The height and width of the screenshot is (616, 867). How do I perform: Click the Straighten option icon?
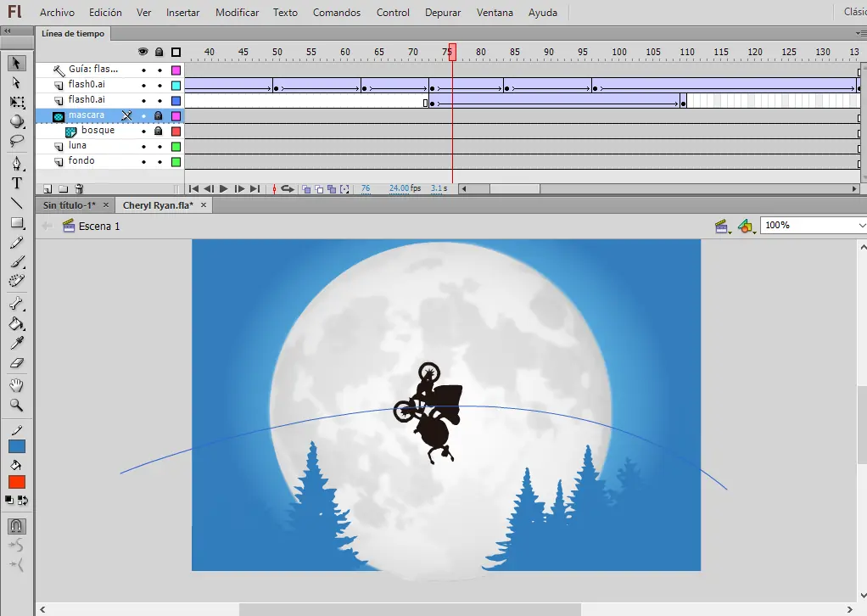[17, 564]
